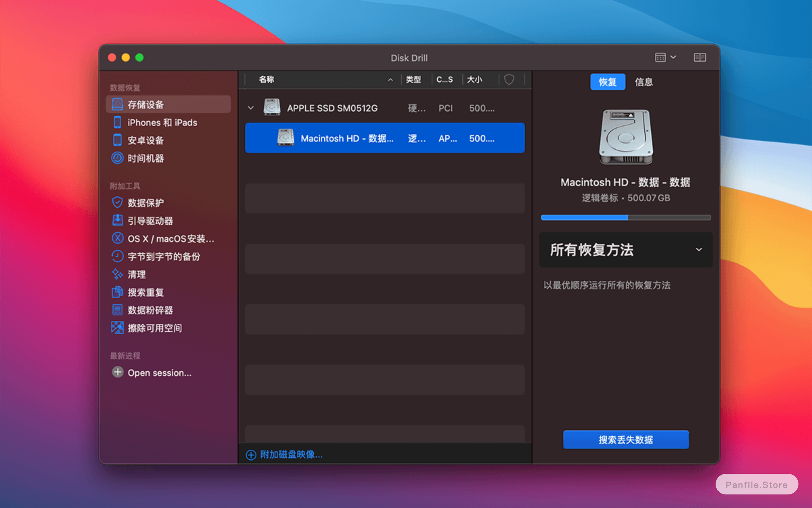
Task: Switch to the 信息 tab
Action: tap(644, 82)
